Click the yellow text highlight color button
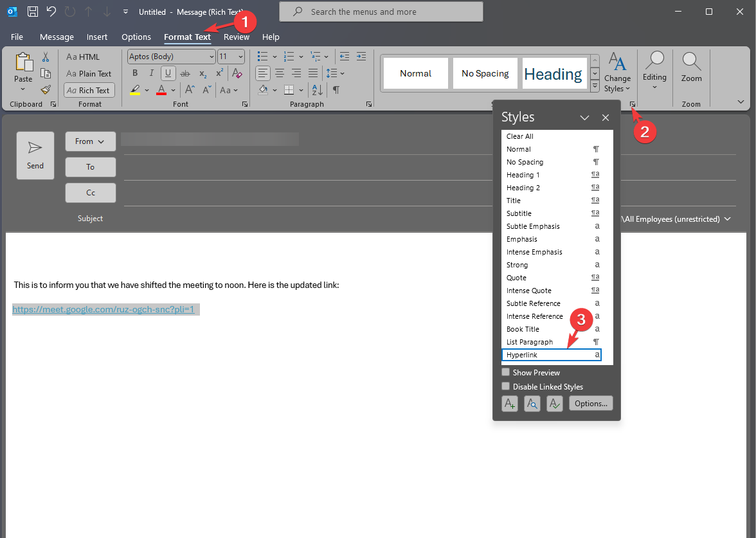Viewport: 756px width, 538px height. [135, 90]
